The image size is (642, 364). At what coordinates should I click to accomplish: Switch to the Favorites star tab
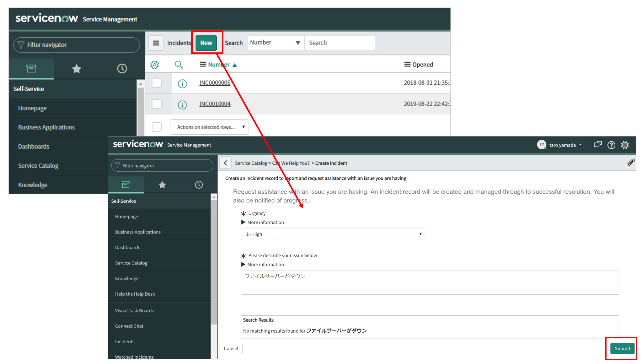[x=77, y=68]
